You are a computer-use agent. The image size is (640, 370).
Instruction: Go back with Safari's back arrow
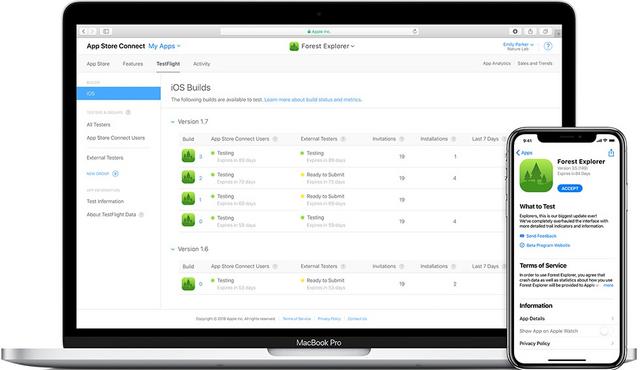point(84,31)
